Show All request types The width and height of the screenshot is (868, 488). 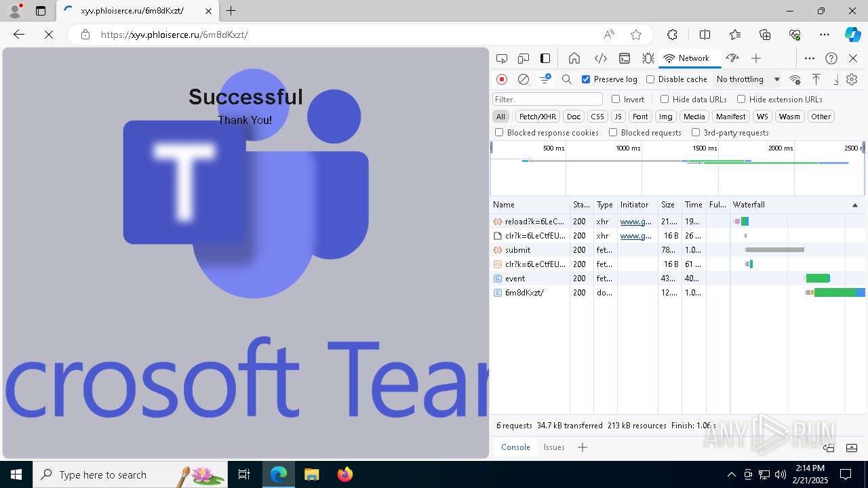[x=500, y=117]
